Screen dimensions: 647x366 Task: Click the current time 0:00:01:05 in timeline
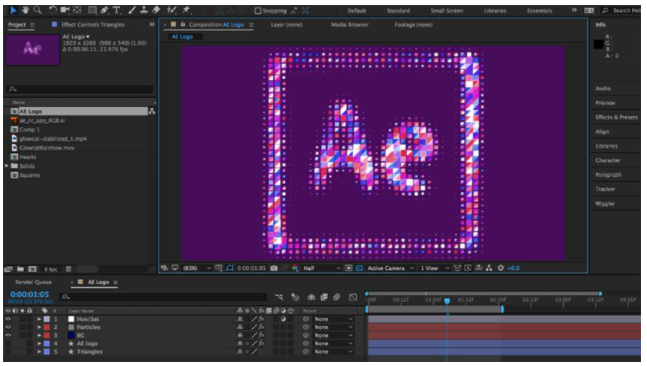coord(30,294)
